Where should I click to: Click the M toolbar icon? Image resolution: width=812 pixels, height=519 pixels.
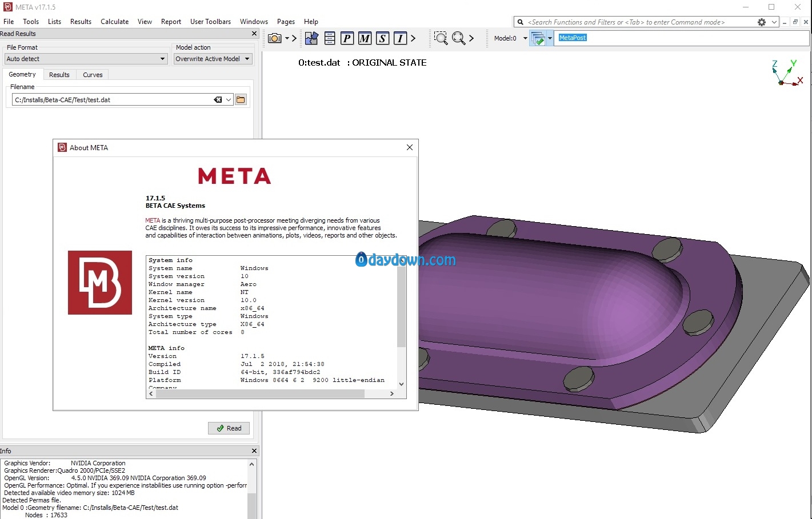365,38
